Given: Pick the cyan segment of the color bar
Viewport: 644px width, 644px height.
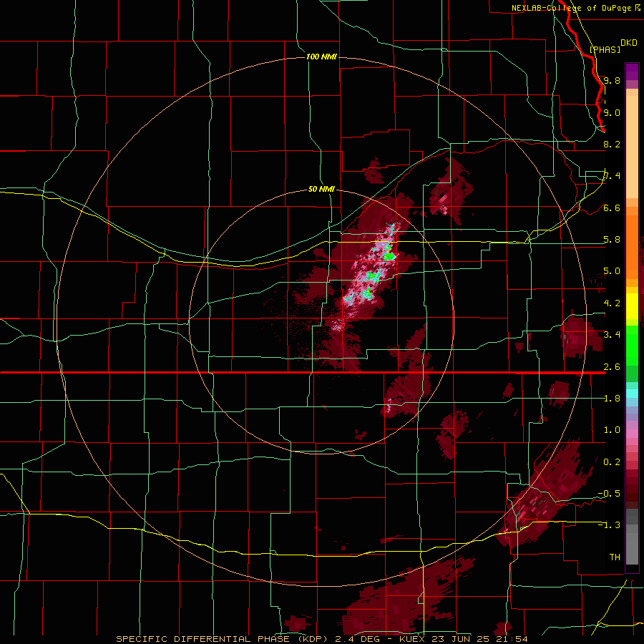Looking at the screenshot, I should (x=632, y=394).
